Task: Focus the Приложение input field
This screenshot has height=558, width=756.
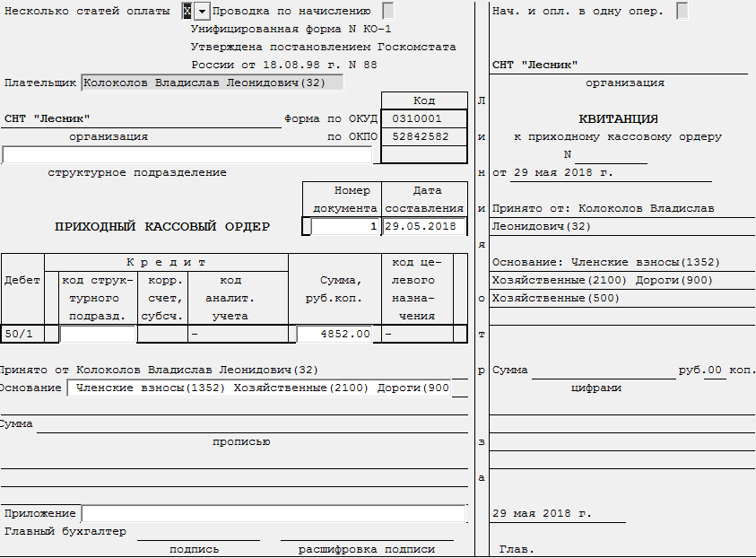Action: tap(274, 513)
